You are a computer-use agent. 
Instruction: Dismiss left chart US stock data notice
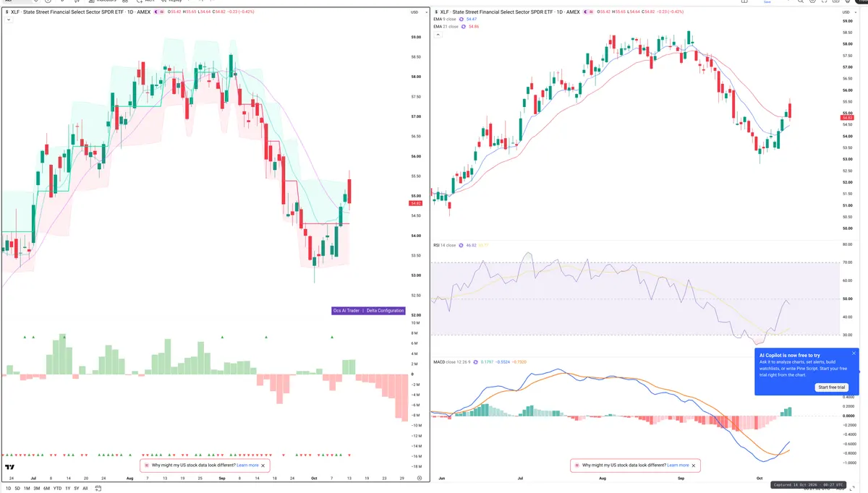264,465
